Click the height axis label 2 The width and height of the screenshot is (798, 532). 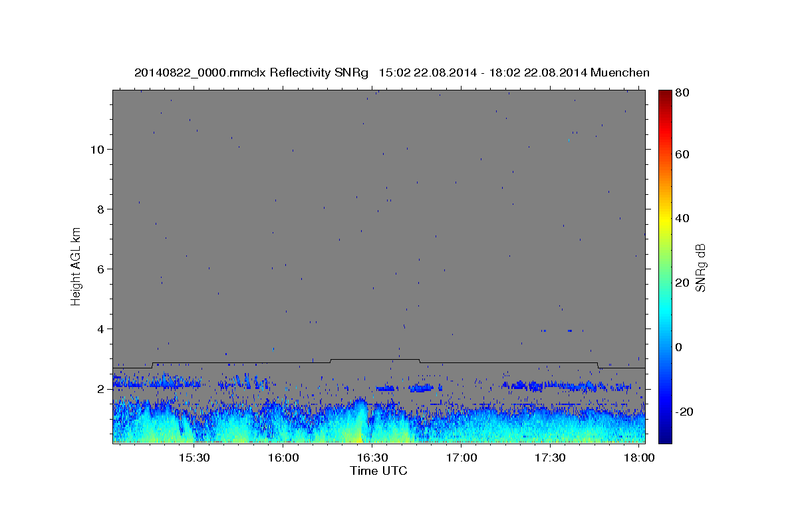[101, 388]
